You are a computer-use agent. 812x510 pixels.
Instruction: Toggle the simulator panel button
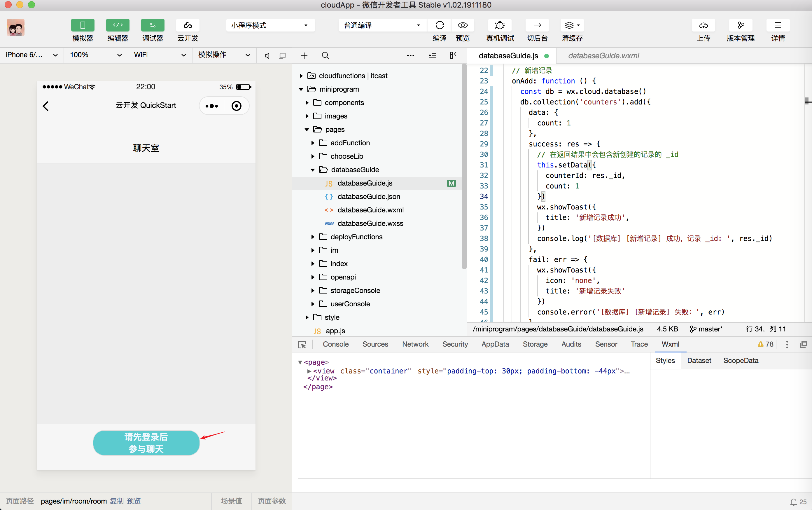[83, 25]
